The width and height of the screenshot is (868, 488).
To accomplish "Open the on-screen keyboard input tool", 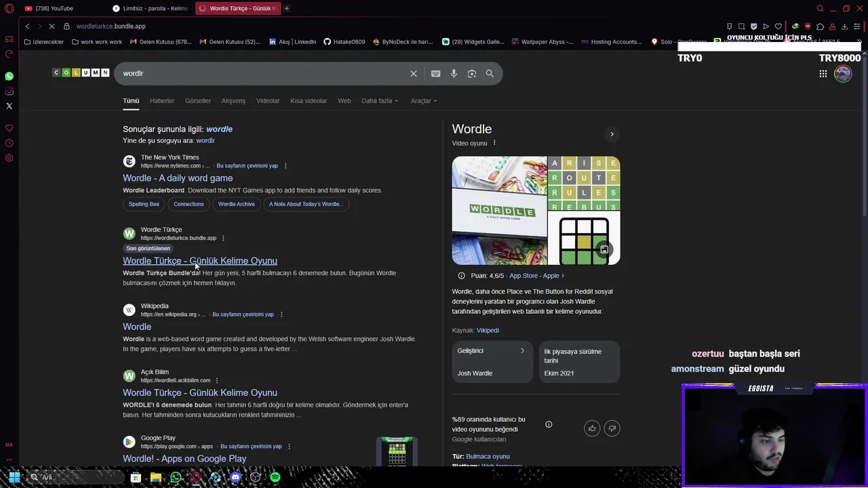I will pyautogui.click(x=435, y=73).
